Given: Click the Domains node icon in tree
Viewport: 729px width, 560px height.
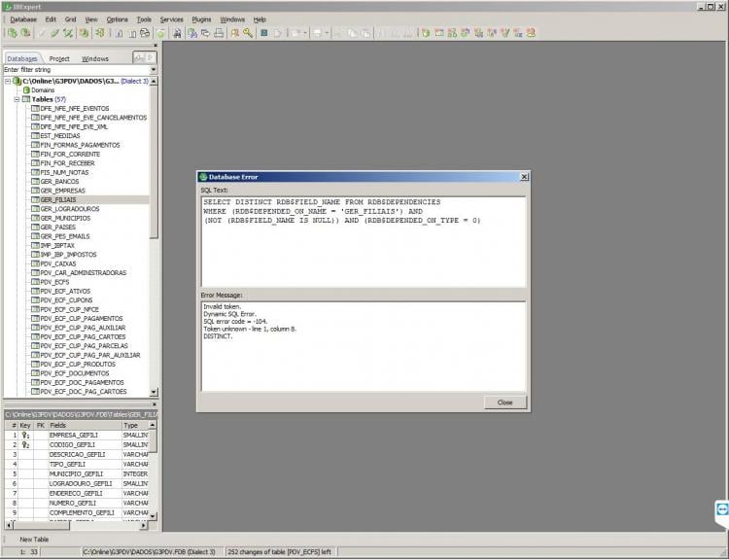Looking at the screenshot, I should tap(26, 90).
